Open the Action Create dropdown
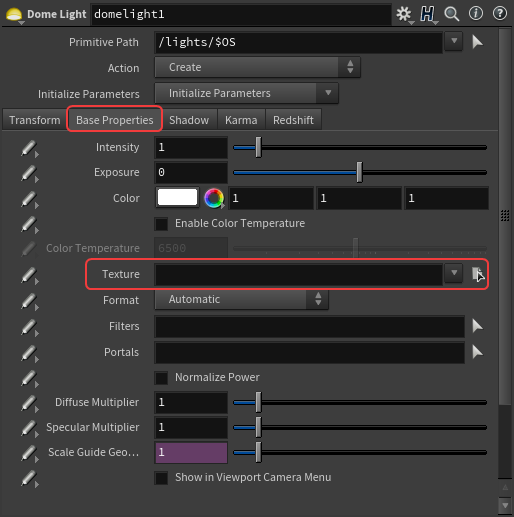The image size is (514, 517). coord(257,67)
